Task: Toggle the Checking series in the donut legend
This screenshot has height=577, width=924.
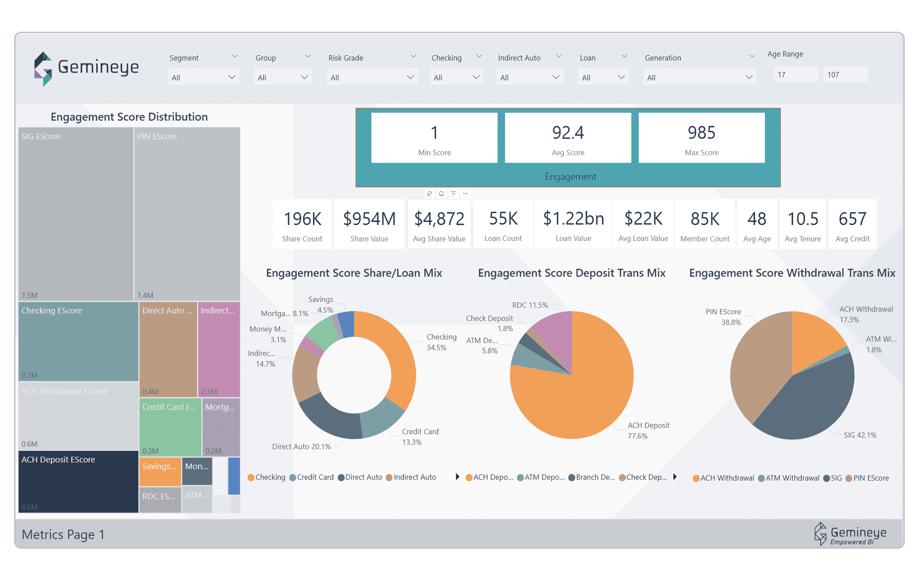Action: tap(266, 477)
